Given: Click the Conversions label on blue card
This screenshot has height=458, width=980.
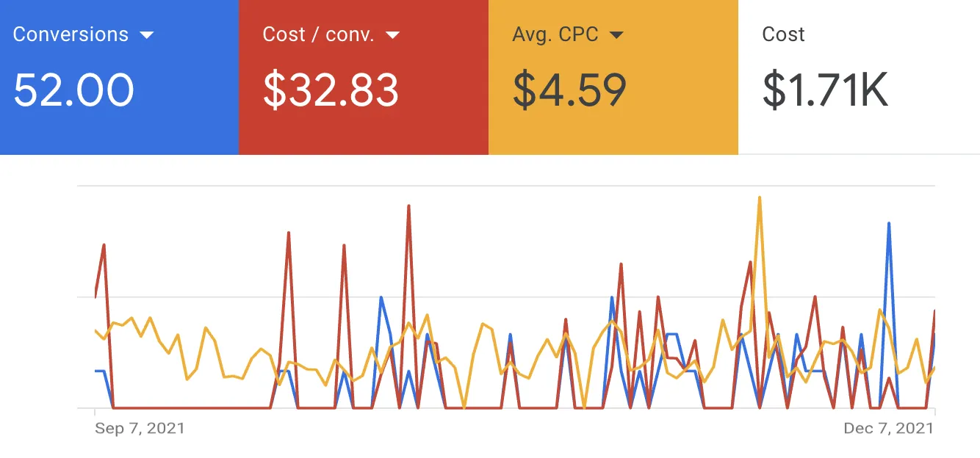Looking at the screenshot, I should point(71,34).
